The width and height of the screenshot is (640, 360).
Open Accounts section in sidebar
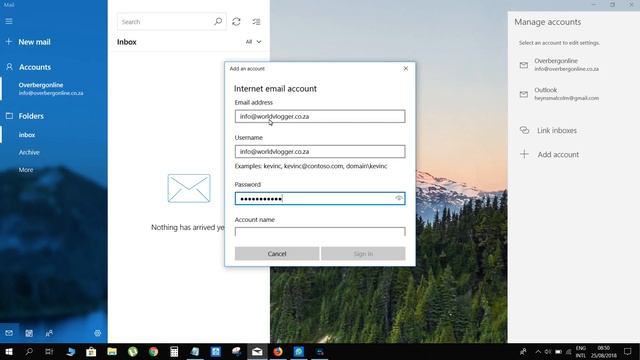coord(35,67)
